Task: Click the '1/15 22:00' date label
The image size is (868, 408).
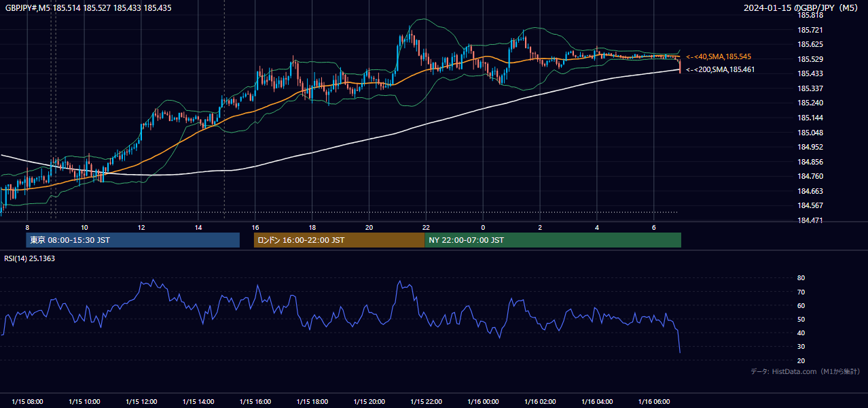Action: [427, 402]
